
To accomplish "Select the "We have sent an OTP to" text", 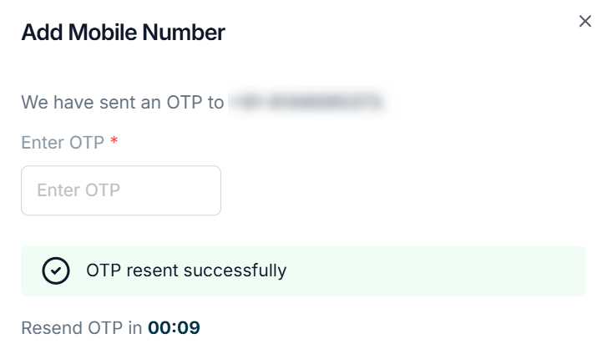I will click(123, 103).
